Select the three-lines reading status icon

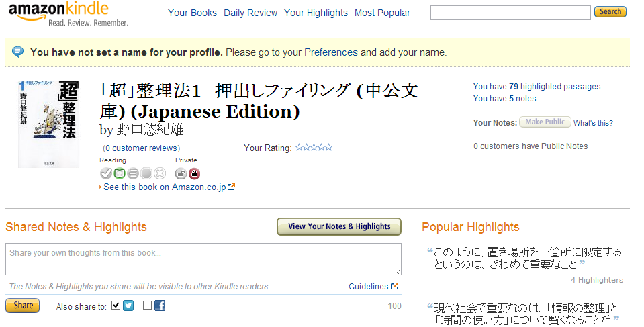[x=133, y=173]
